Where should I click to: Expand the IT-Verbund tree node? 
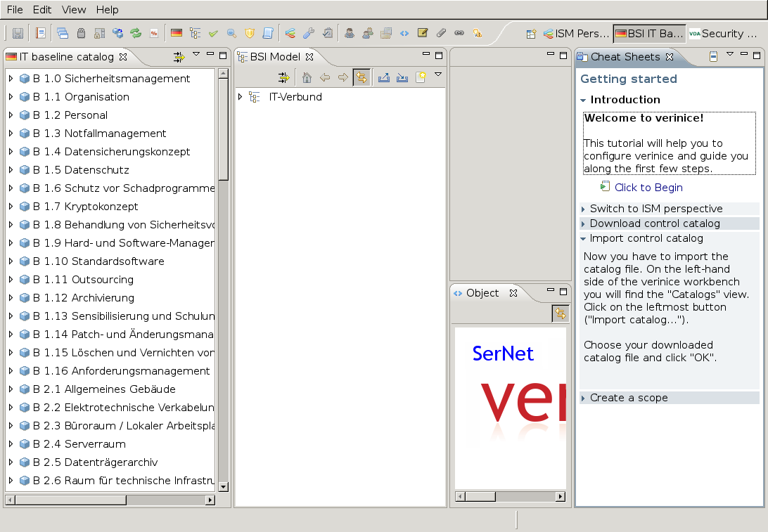[241, 97]
